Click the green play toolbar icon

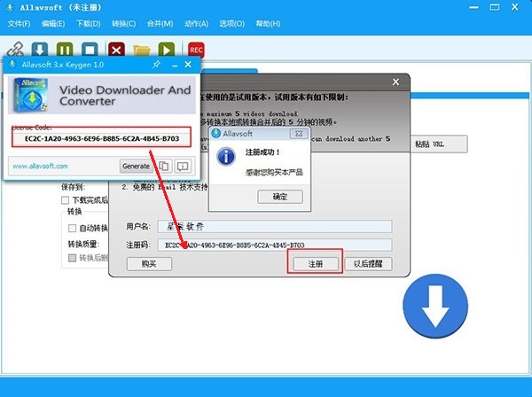[167, 50]
